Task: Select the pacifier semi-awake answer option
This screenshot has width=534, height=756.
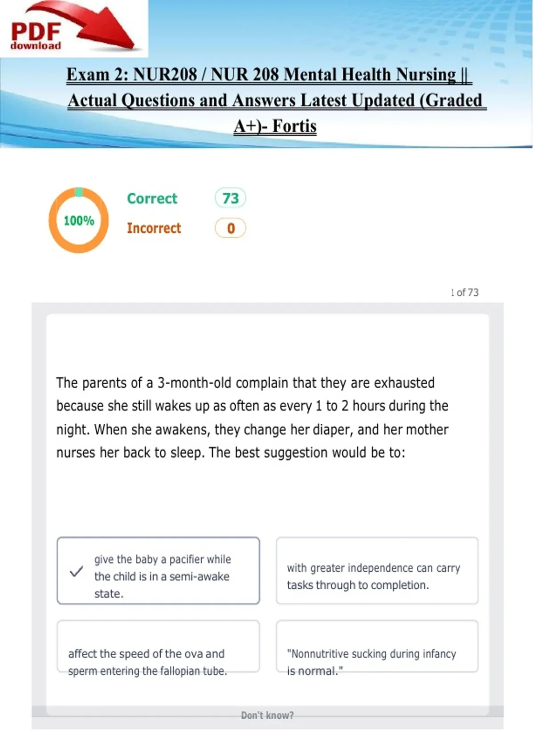Action: pos(158,571)
